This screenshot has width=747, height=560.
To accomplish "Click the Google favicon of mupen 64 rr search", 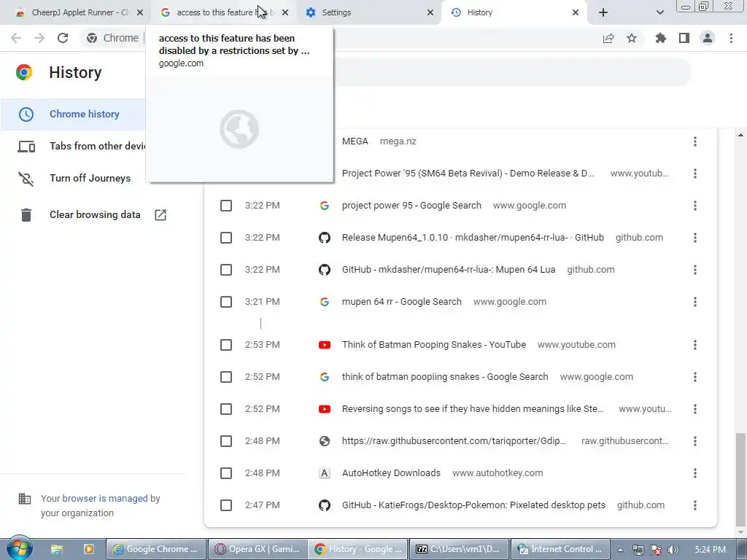I will click(325, 302).
